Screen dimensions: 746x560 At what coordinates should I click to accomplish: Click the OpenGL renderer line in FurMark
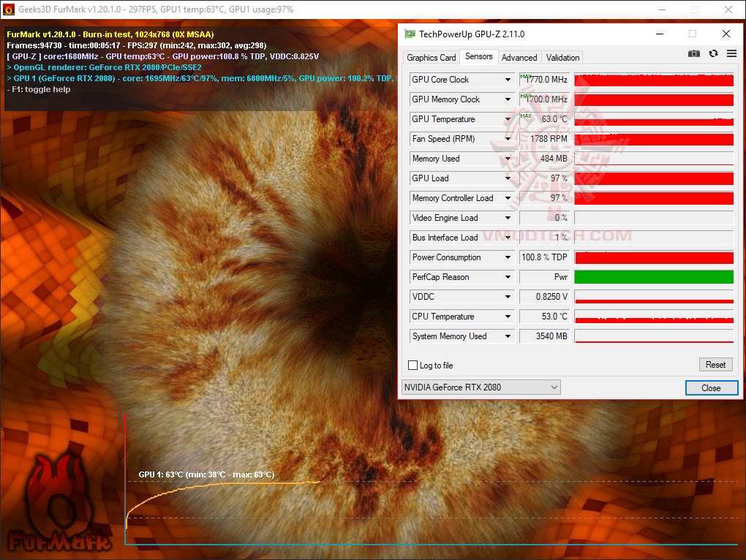coord(104,67)
